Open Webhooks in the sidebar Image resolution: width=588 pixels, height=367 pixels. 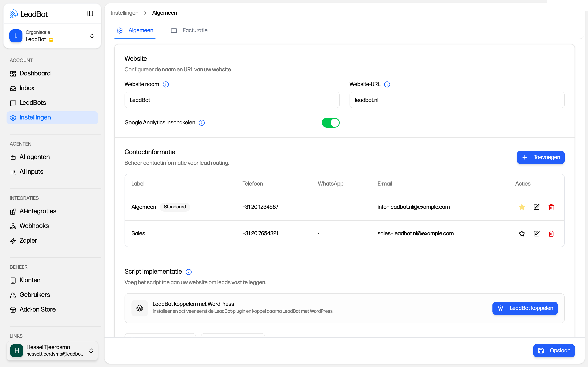[x=34, y=226]
